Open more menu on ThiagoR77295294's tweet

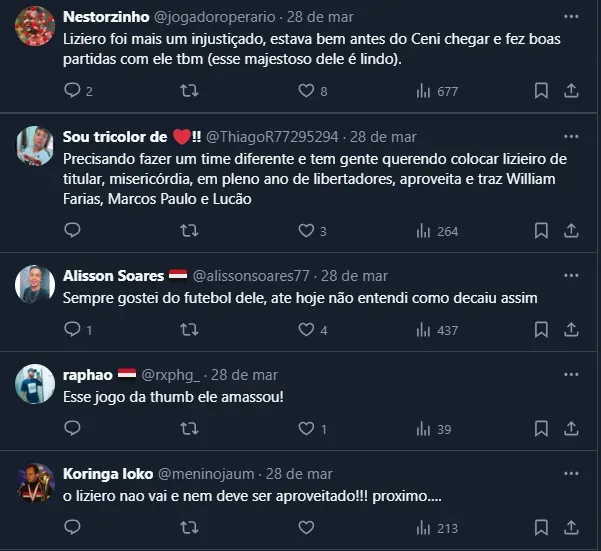tap(571, 137)
